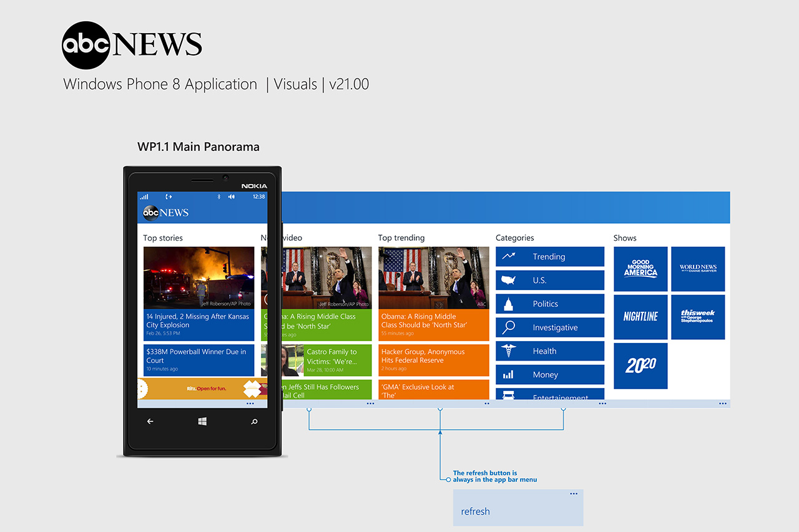Tap the phone's search magnifier button
The image size is (799, 532).
coord(254,422)
